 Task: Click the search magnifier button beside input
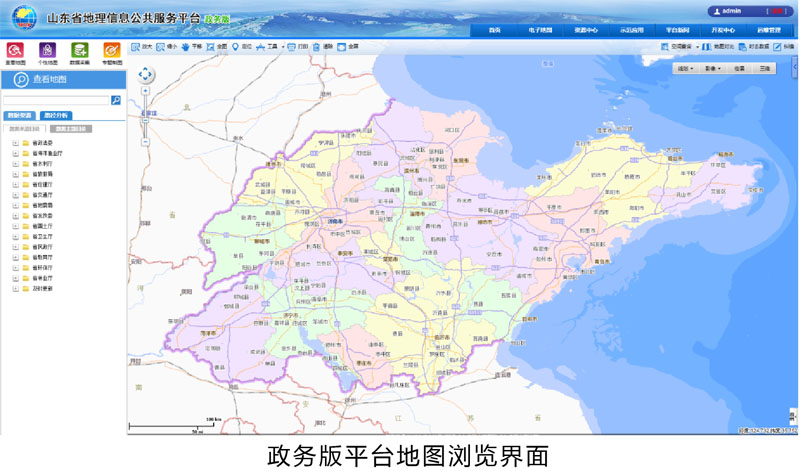click(116, 100)
